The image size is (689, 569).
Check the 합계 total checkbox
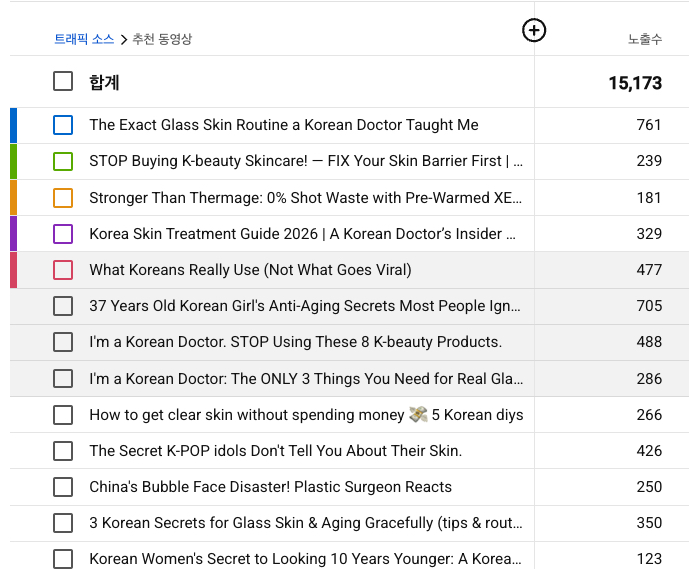point(63,81)
